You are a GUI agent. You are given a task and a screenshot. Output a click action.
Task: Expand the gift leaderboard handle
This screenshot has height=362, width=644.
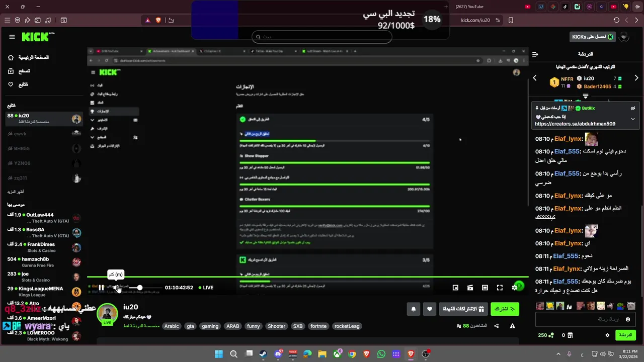click(586, 96)
